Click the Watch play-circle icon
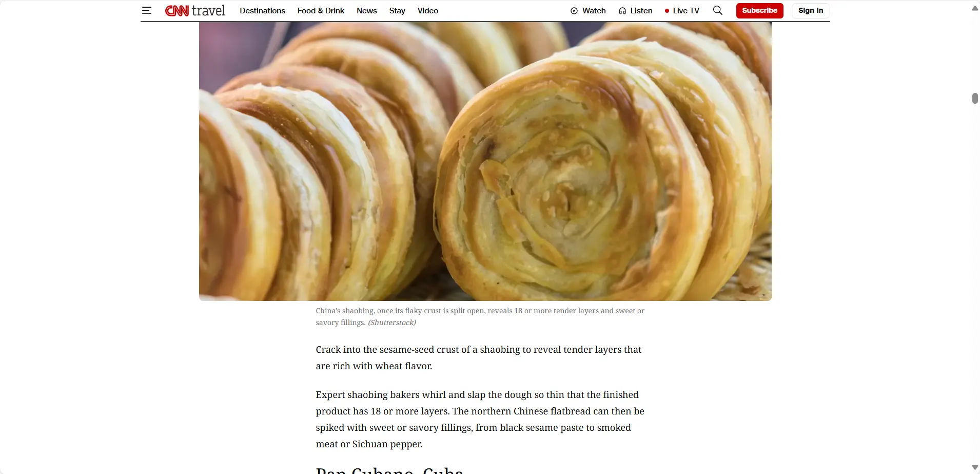 pyautogui.click(x=574, y=11)
